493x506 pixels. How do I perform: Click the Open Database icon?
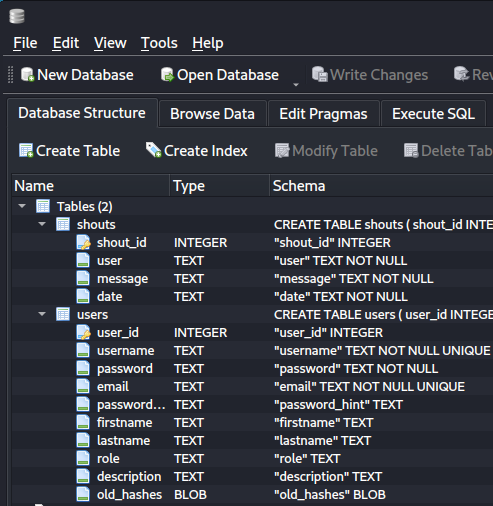(x=167, y=75)
